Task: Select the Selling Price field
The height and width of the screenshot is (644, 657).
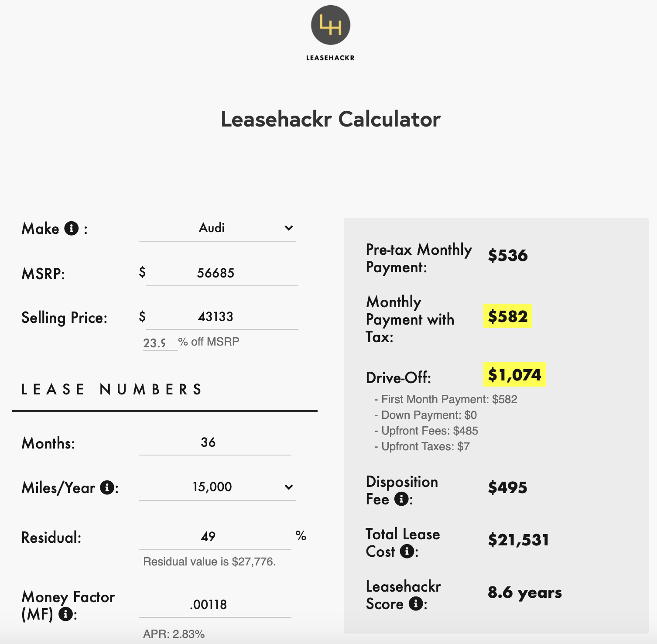Action: point(221,317)
